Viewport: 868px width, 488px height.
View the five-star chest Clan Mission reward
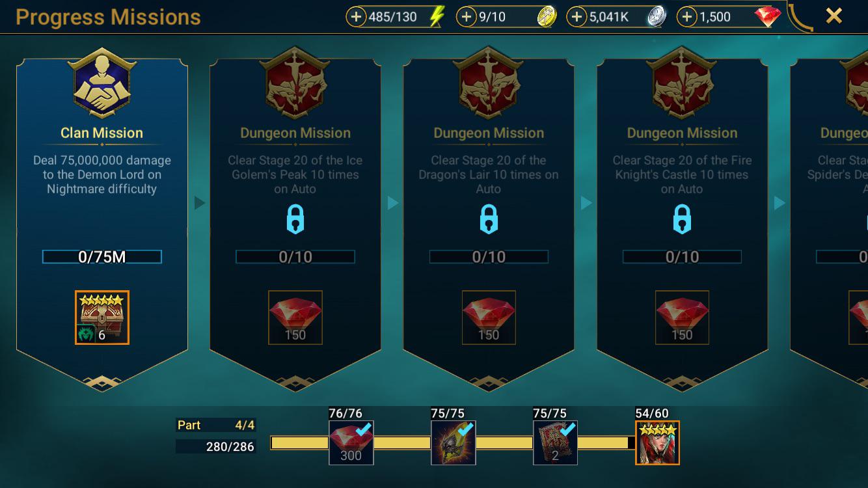click(x=102, y=318)
